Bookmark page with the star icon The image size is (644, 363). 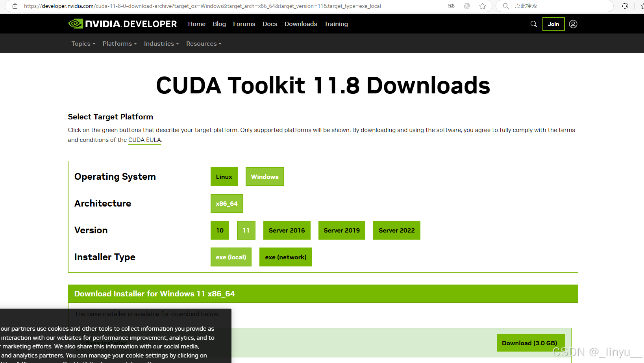[483, 6]
